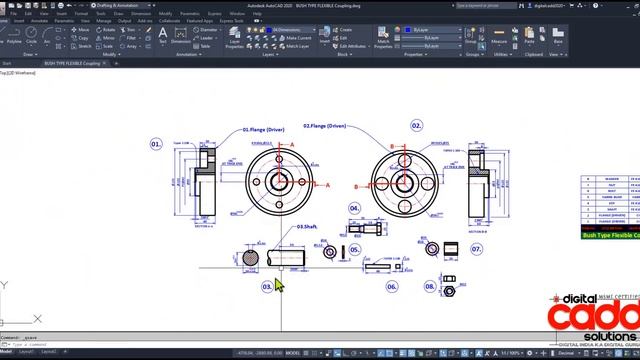The height and width of the screenshot is (360, 640).
Task: Click the search keyword input field
Action: coord(486,6)
